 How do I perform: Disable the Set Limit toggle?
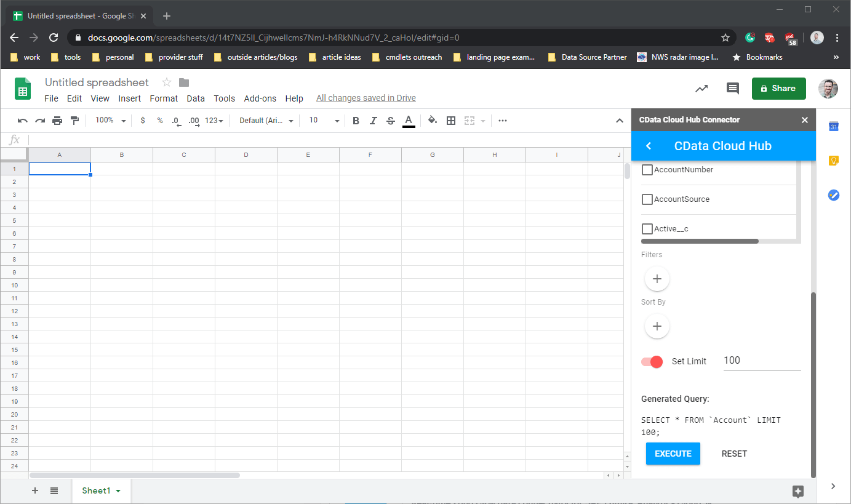[652, 362]
